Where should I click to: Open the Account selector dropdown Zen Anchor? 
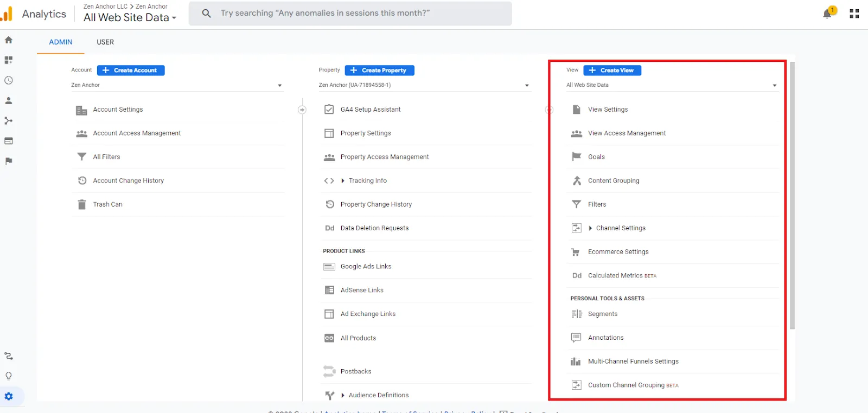click(177, 85)
